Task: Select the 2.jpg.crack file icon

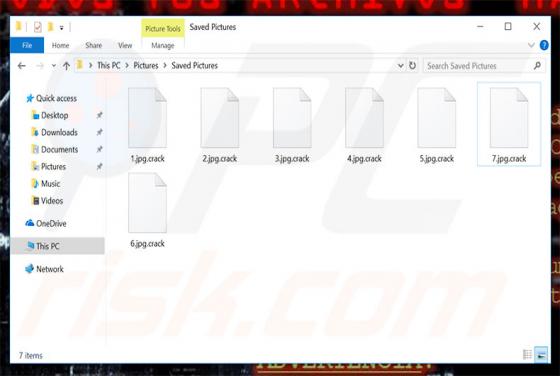Action: click(x=220, y=118)
